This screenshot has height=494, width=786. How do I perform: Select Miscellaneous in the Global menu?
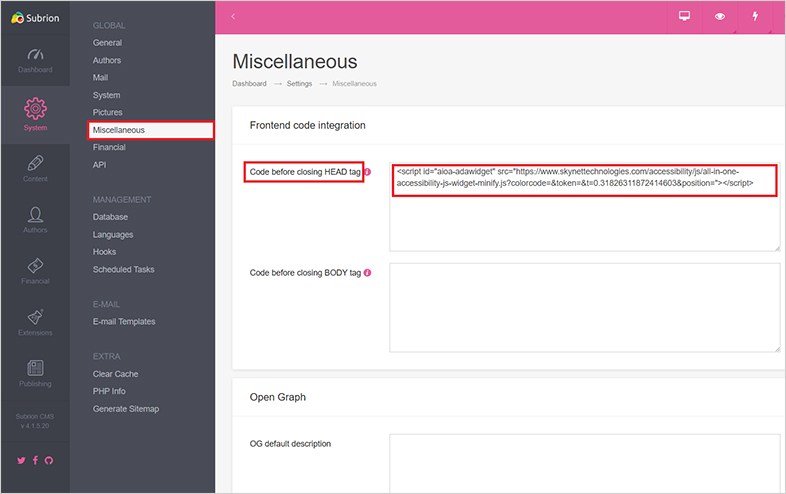point(118,130)
